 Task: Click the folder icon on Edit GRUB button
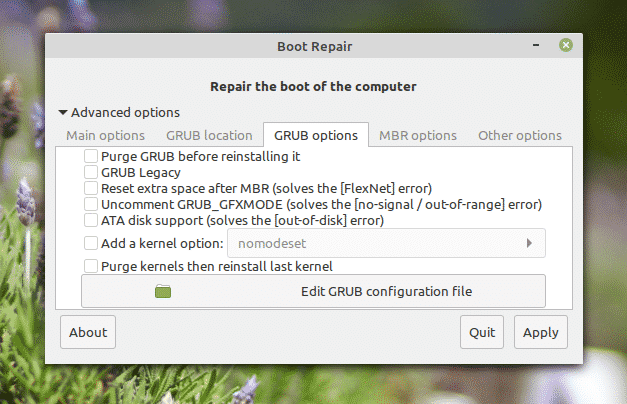[x=164, y=292]
